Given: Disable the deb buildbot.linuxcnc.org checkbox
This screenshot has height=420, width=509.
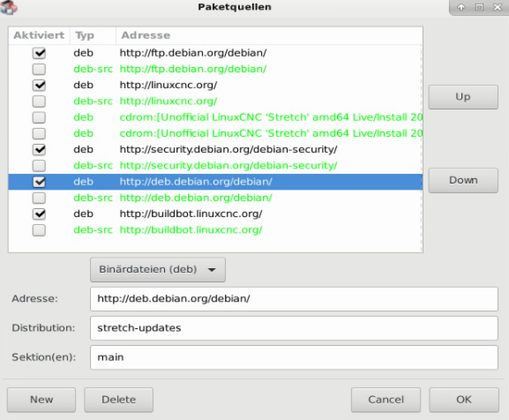Looking at the screenshot, I should coord(39,214).
